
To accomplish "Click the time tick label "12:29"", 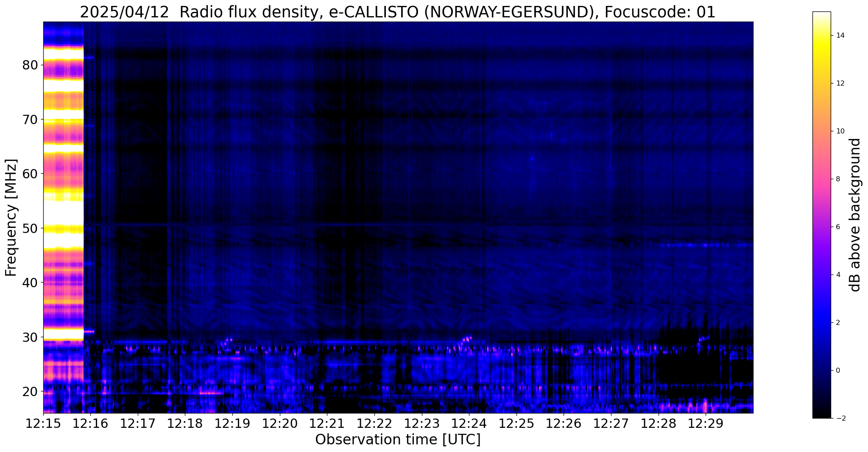I will [x=706, y=424].
